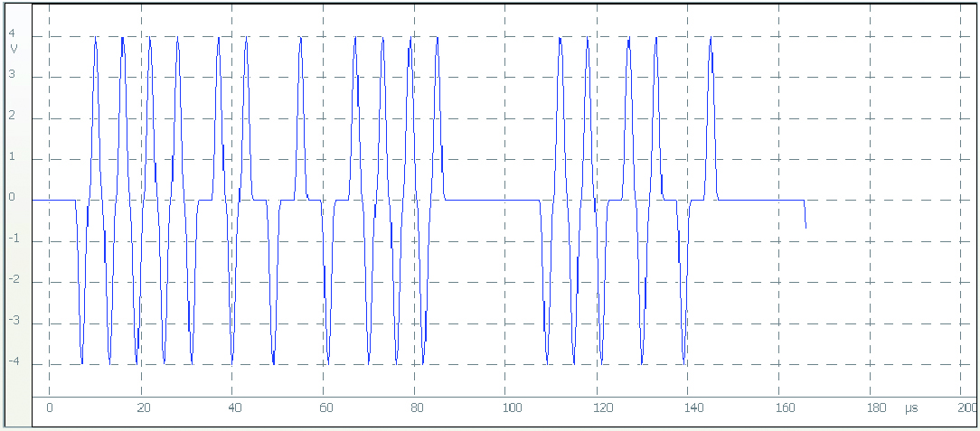Click the 100 label on the time axis
980x431 pixels.
[511, 408]
